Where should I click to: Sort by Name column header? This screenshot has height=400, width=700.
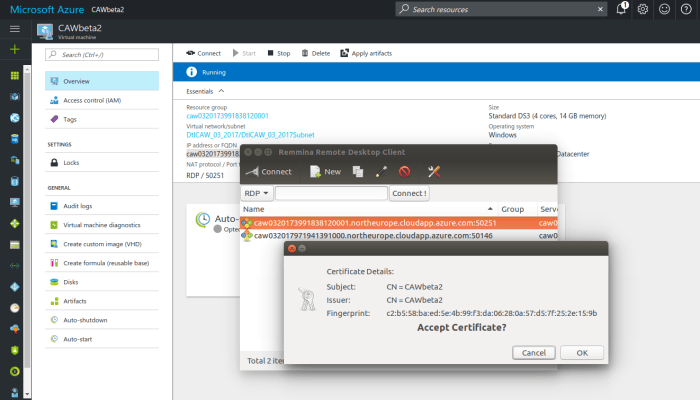click(369, 209)
